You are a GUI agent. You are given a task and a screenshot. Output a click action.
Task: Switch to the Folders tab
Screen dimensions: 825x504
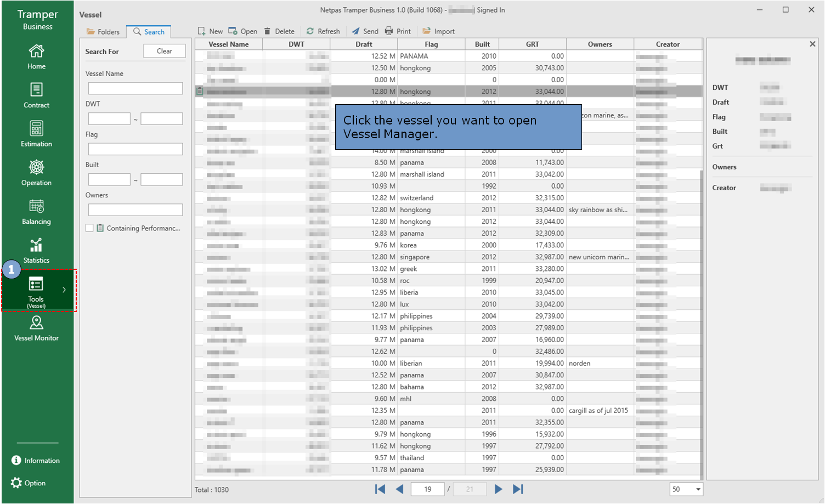(103, 32)
